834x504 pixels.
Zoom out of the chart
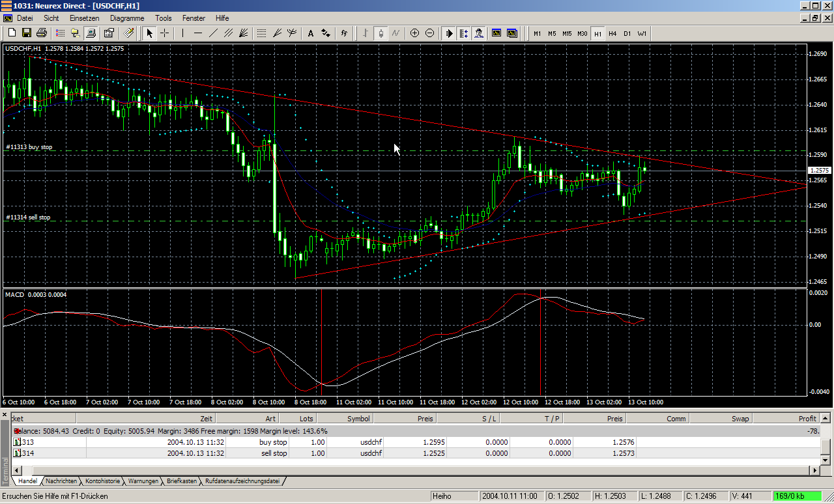(429, 33)
